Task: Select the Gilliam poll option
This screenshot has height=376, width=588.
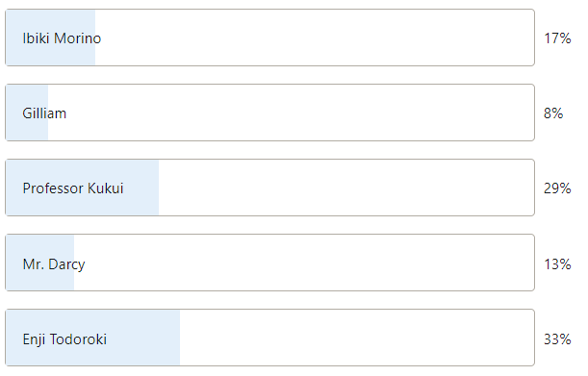Action: (269, 113)
